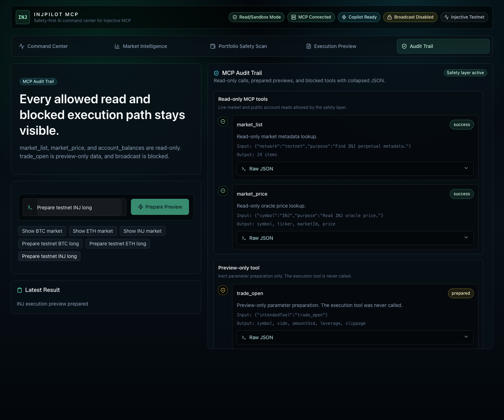Click the terminal icon in trade_open Raw JSON

[x=244, y=337]
